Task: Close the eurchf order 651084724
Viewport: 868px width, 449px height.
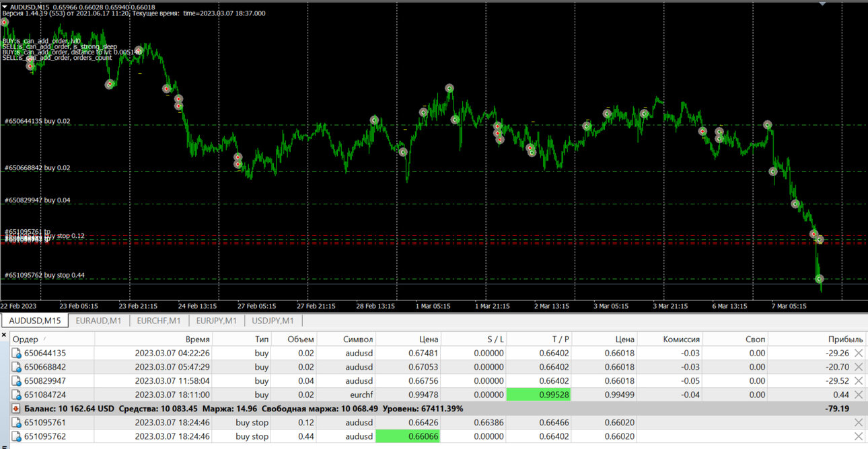Action: (859, 395)
